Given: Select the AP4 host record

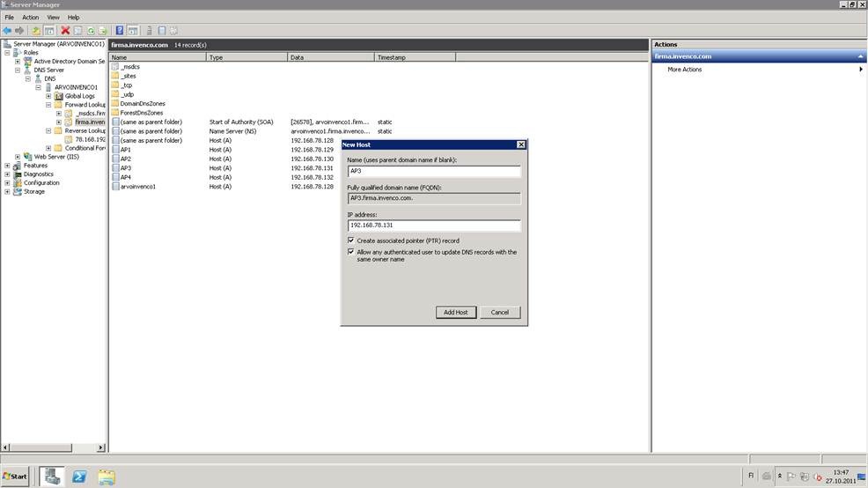Looking at the screenshot, I should point(126,177).
